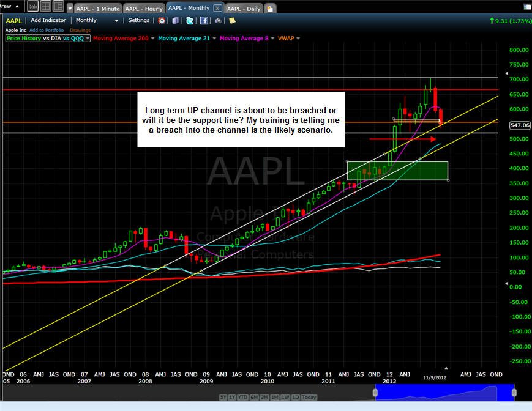The width and height of the screenshot is (532, 411).
Task: Switch to AAPL - 1 Minute tab
Action: click(x=98, y=9)
